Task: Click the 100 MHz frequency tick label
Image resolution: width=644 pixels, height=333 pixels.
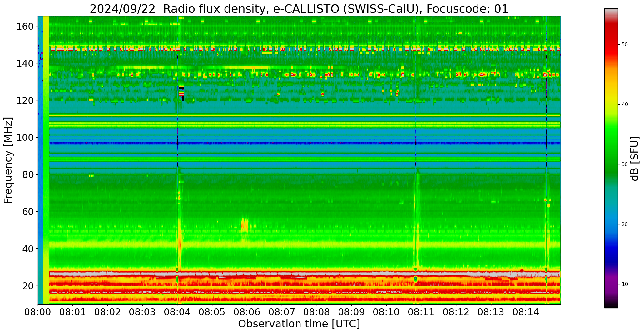Action: (x=25, y=138)
